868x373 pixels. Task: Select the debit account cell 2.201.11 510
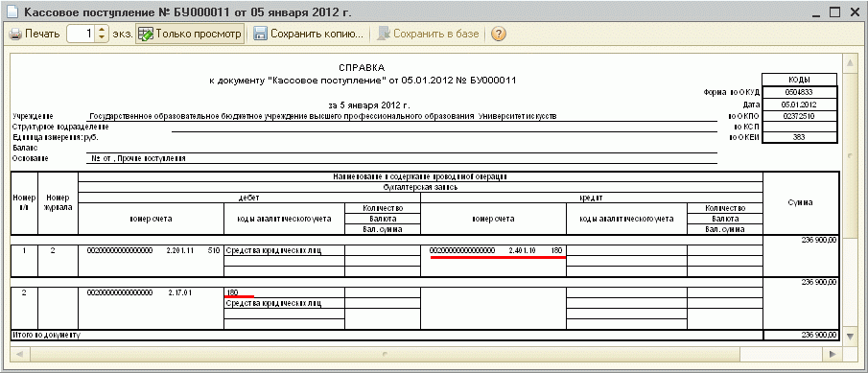click(151, 250)
